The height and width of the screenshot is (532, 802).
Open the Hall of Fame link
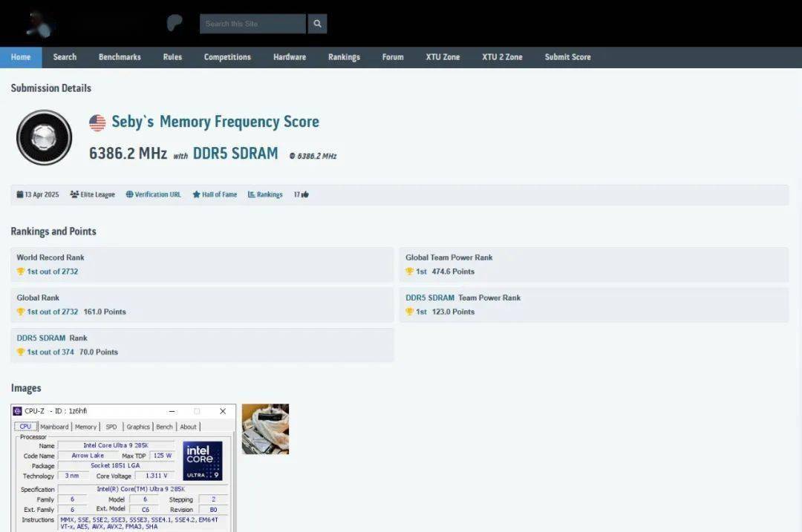(x=219, y=194)
